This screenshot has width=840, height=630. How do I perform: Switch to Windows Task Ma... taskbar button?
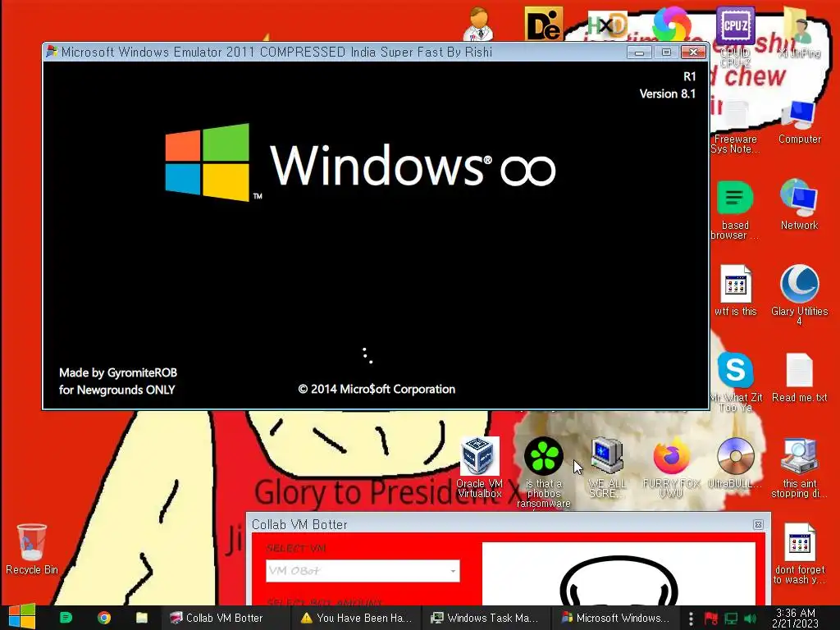486,618
